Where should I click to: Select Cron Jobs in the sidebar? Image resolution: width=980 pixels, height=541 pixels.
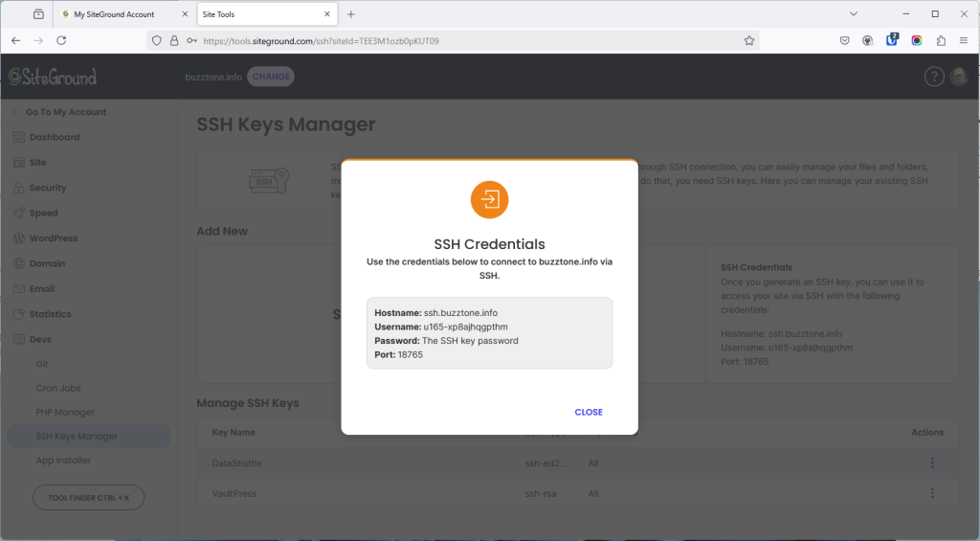[58, 389]
